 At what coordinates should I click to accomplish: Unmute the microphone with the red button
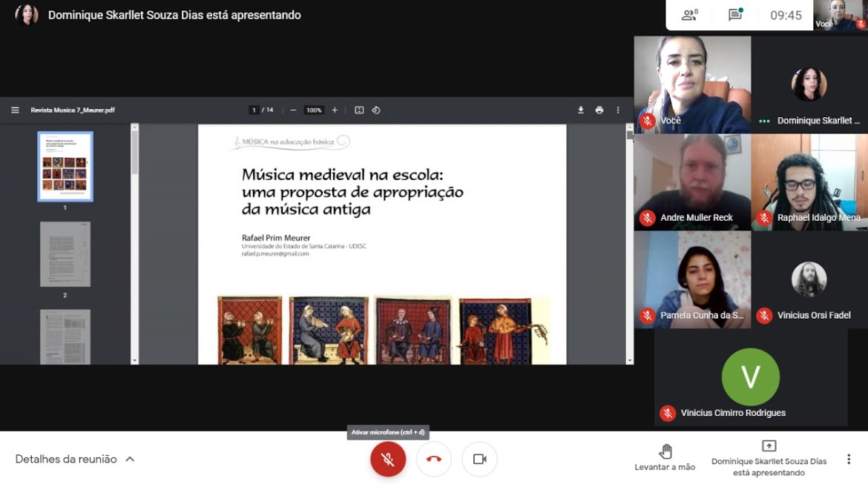point(388,460)
